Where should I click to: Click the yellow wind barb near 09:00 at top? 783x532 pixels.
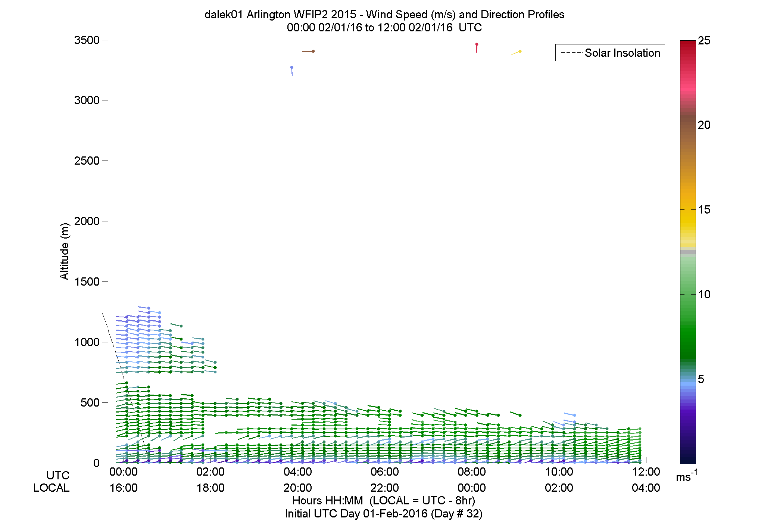point(516,53)
